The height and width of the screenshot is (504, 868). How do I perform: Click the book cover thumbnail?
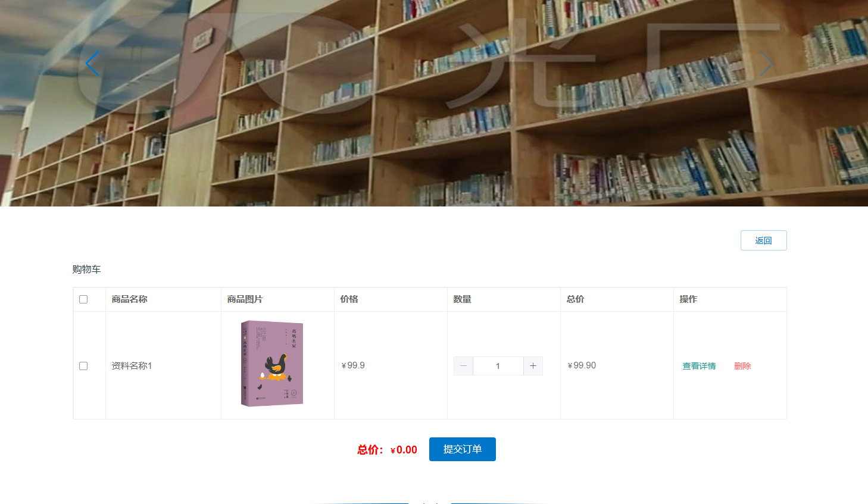pos(272,364)
